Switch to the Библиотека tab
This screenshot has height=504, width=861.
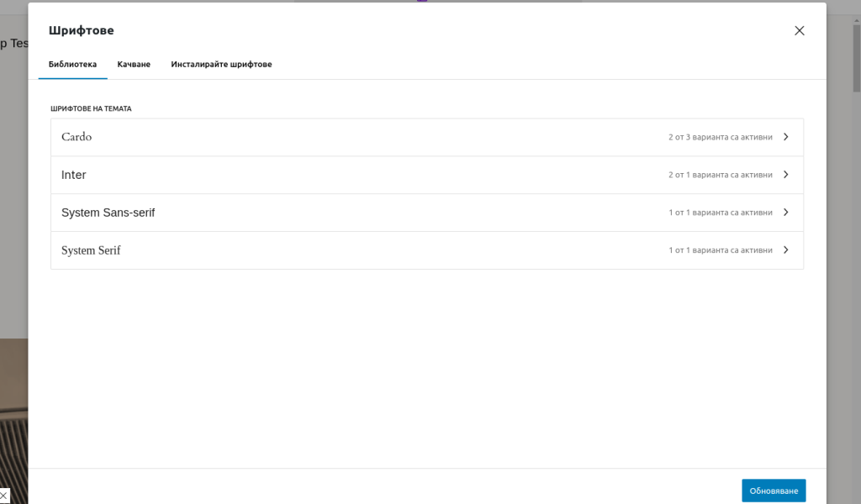(72, 65)
